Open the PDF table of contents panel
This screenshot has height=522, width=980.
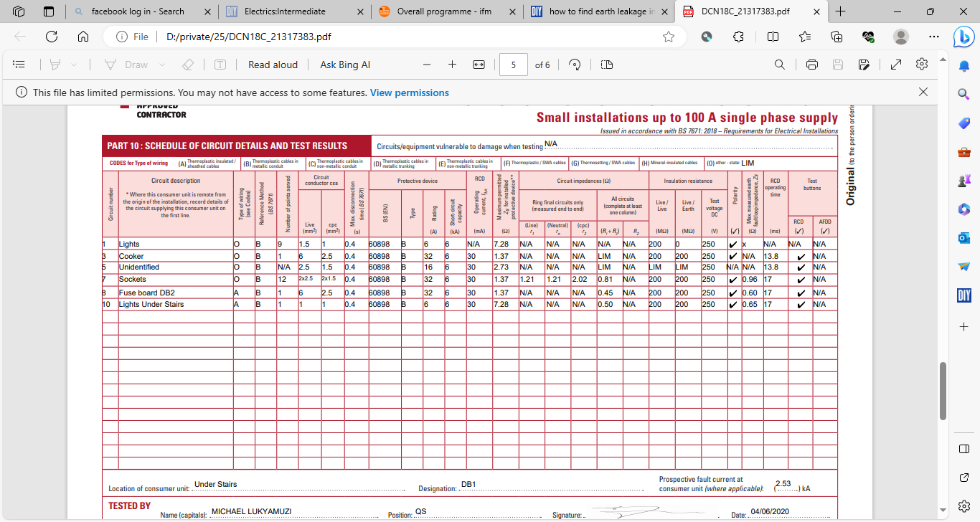[x=19, y=65]
